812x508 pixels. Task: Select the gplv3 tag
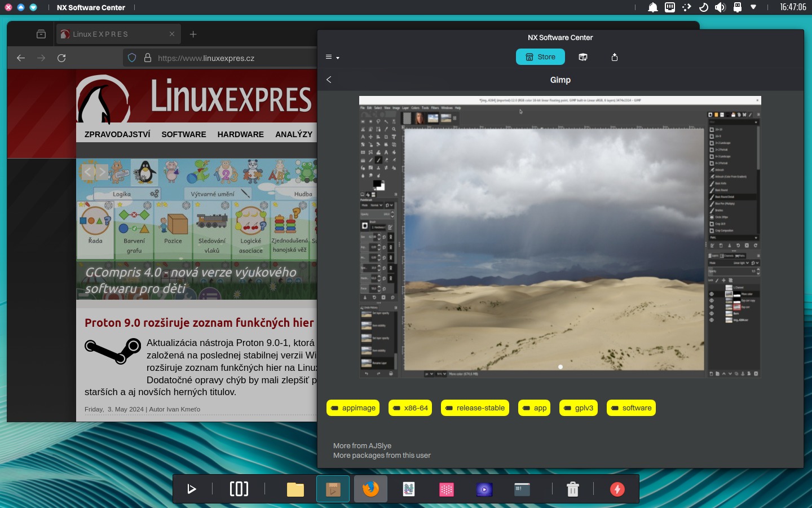pyautogui.click(x=579, y=408)
